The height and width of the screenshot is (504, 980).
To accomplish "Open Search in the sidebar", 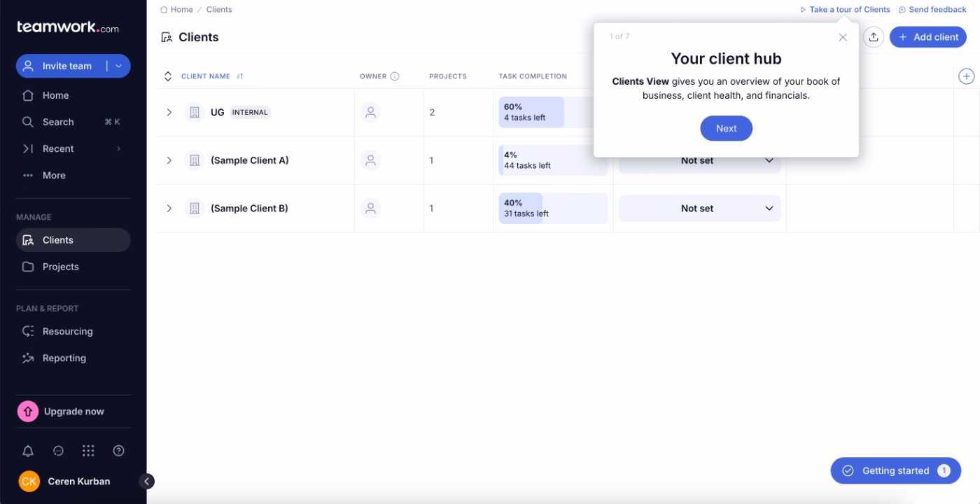I will (x=73, y=122).
